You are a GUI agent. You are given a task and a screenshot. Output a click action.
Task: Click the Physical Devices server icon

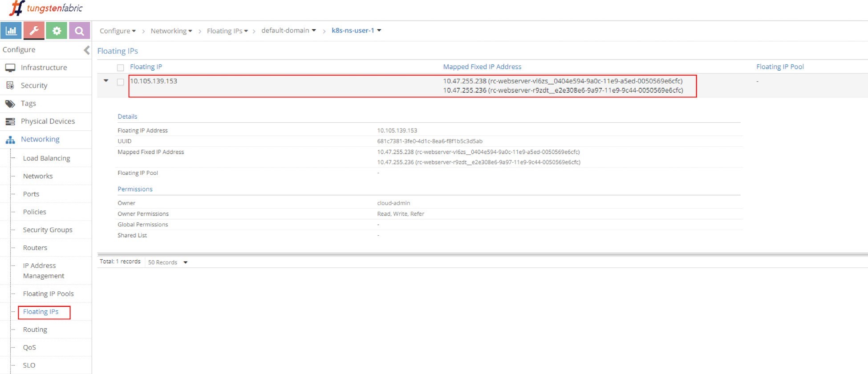(10, 121)
